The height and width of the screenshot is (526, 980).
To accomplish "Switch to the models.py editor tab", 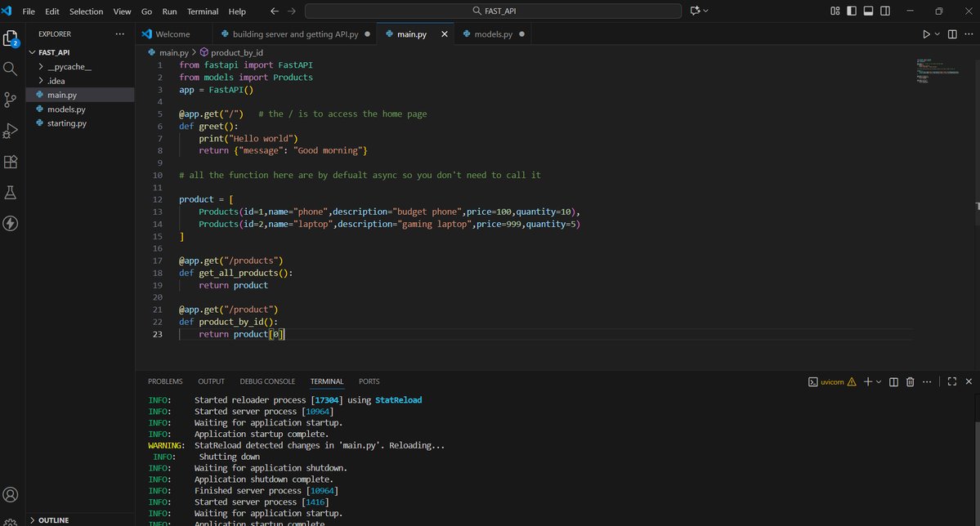I will click(493, 34).
